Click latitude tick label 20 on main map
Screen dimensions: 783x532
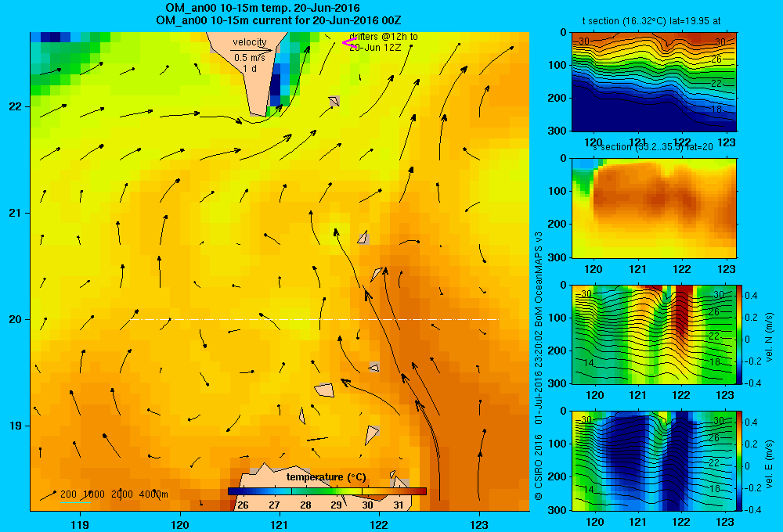(x=15, y=319)
